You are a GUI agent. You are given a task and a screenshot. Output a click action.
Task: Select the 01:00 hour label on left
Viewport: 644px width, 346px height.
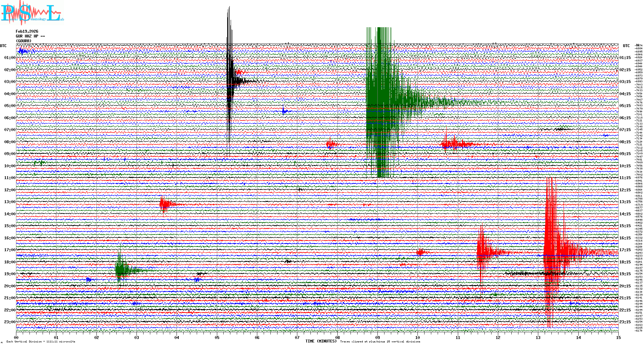(10, 58)
